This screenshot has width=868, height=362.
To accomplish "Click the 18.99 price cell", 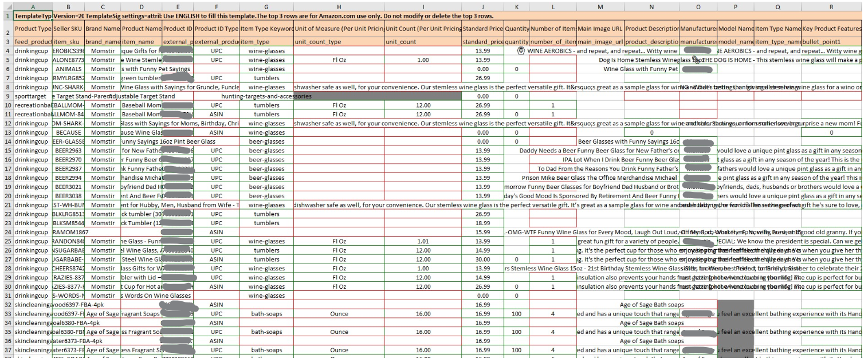I will [482, 223].
